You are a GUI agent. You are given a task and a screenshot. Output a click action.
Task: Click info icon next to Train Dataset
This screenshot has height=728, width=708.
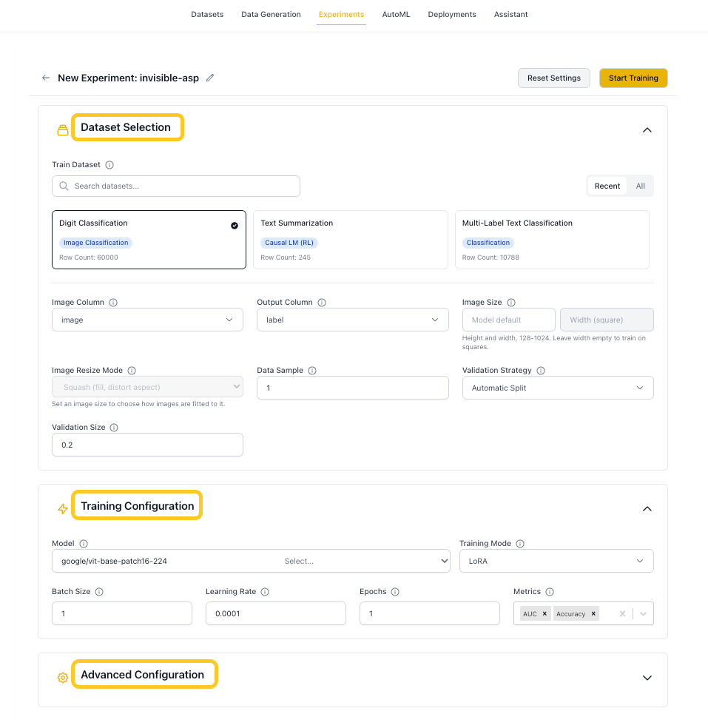109,165
